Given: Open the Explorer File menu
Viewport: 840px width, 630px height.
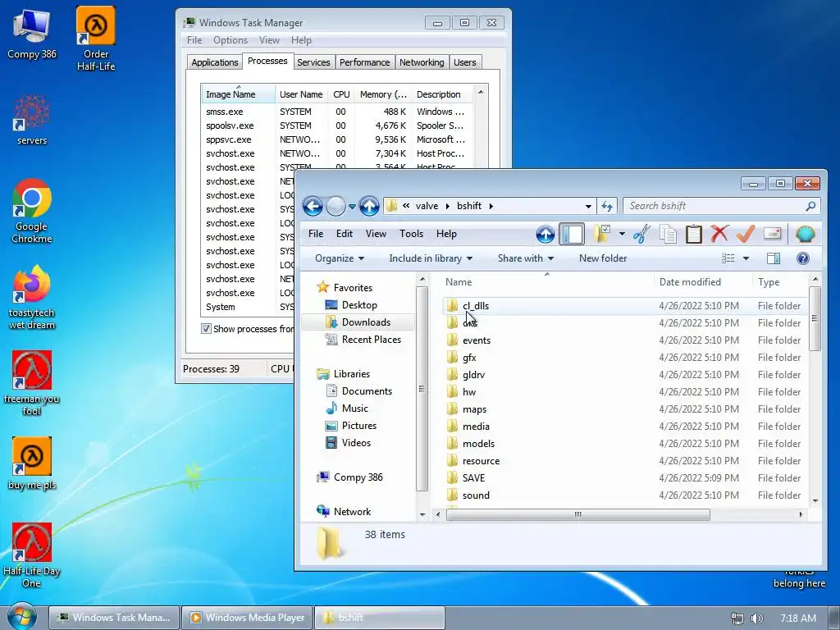Looking at the screenshot, I should pyautogui.click(x=316, y=234).
